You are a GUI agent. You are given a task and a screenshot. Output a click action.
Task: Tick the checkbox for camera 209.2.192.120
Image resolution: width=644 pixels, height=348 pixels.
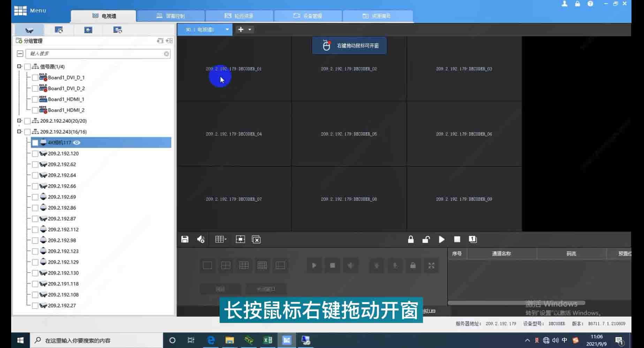pos(35,153)
